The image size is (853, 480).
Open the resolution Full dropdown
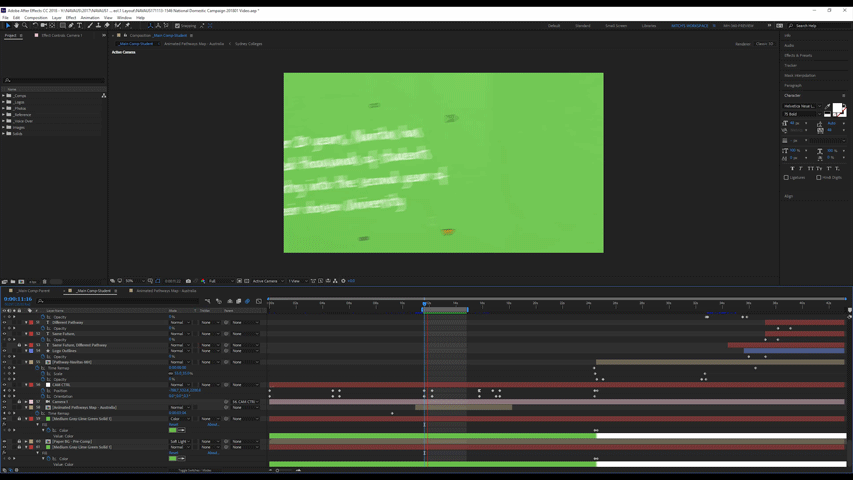pos(221,281)
